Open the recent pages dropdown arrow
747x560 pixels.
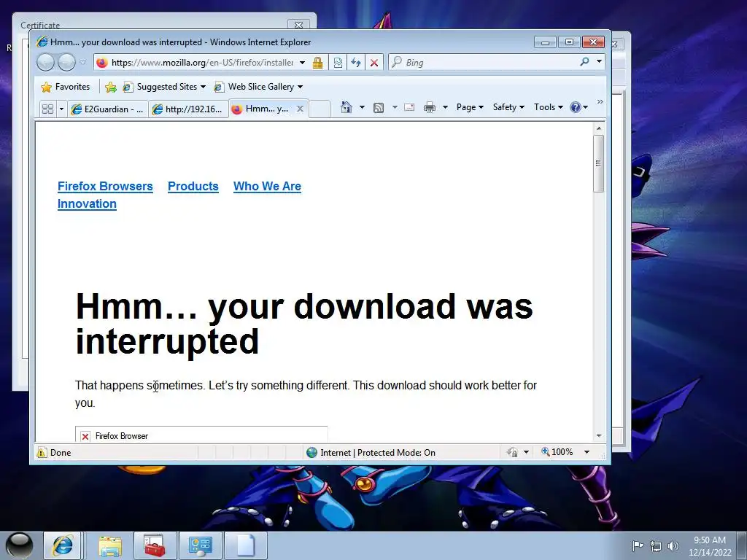83,63
